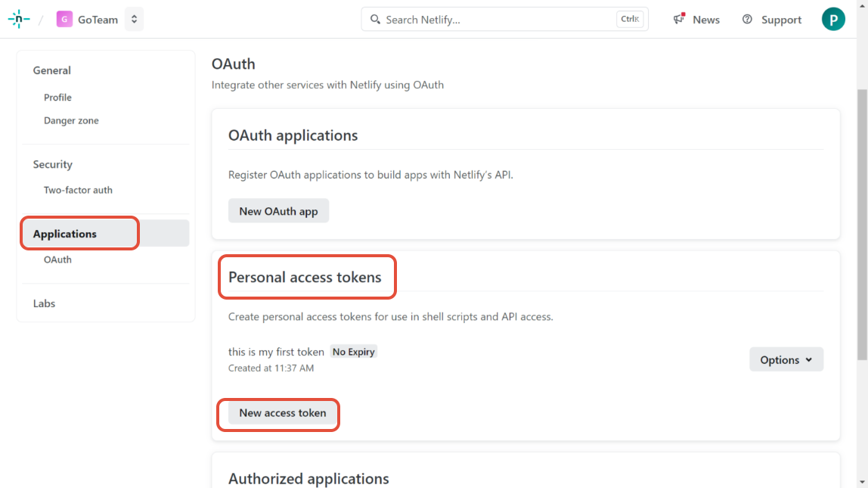Click the New access token button
Image resolution: width=868 pixels, height=488 pixels.
(x=283, y=413)
